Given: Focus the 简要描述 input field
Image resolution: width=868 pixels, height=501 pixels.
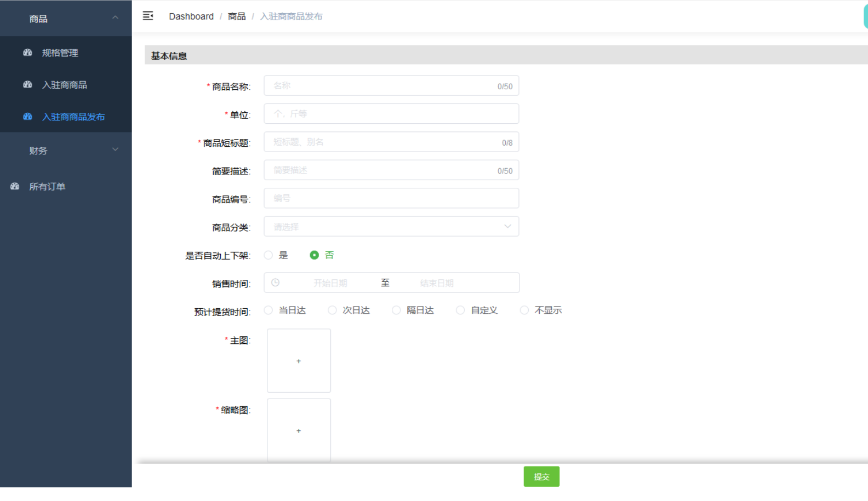Looking at the screenshot, I should tap(391, 170).
